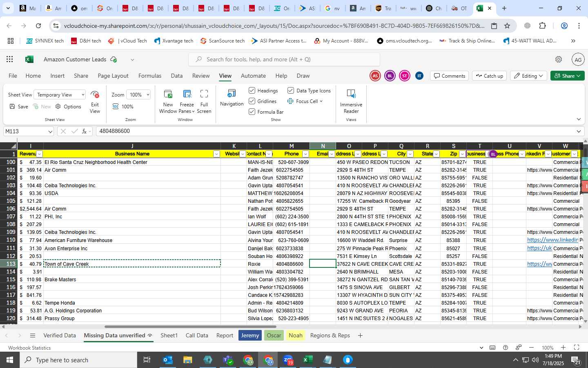Viewport: 588px width, 368px height.
Task: Click the formula bar value 4804886600
Action: (x=114, y=131)
